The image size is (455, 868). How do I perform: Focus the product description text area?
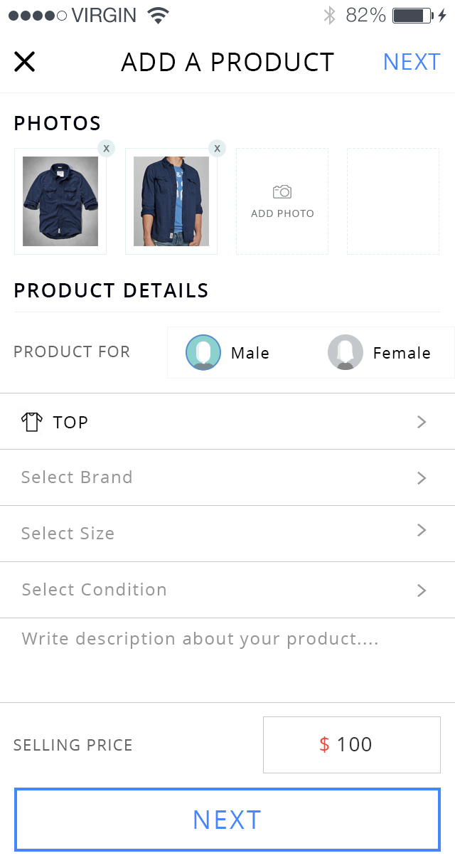(x=227, y=658)
